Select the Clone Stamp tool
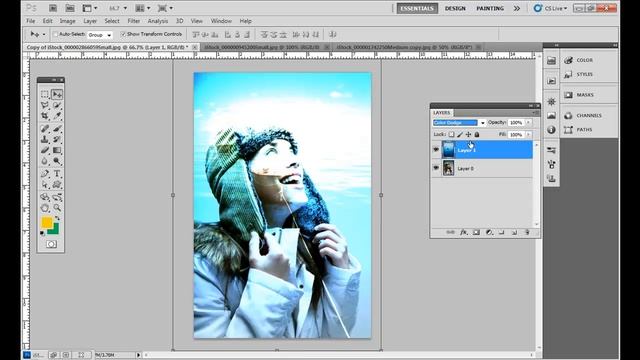This screenshot has height=360, width=640. (45, 140)
